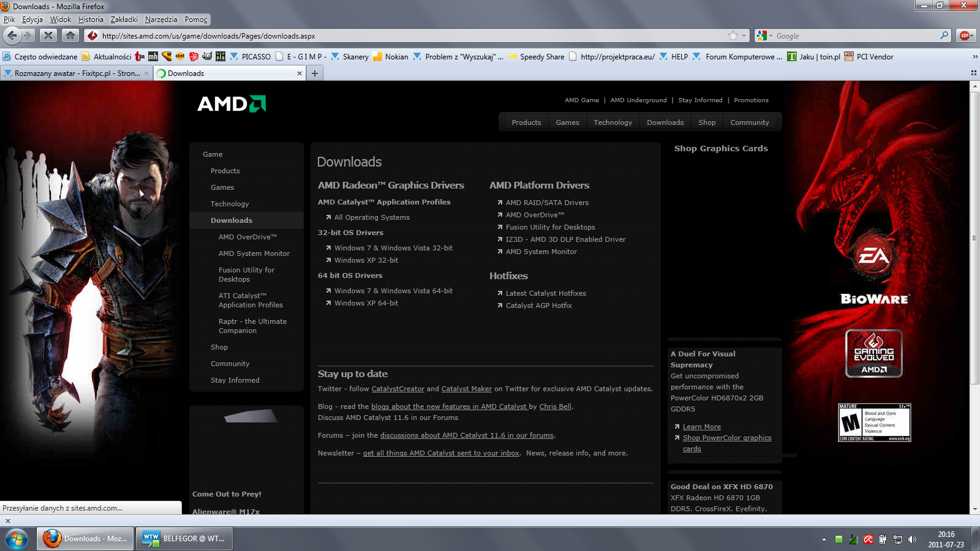Click the ESRB Mature rating badge
Screen dimensions: 980x551
(874, 422)
